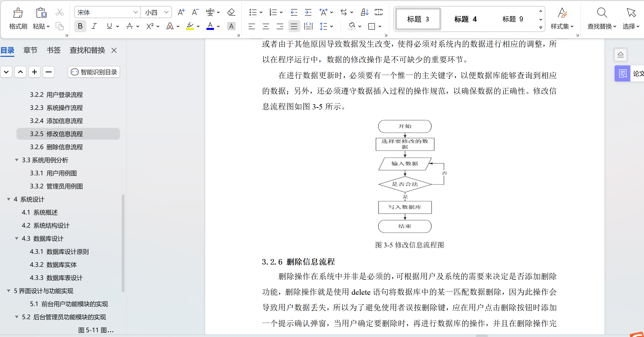Click the center alignment icon
Viewport: 644px width, 337px height.
(x=266, y=26)
